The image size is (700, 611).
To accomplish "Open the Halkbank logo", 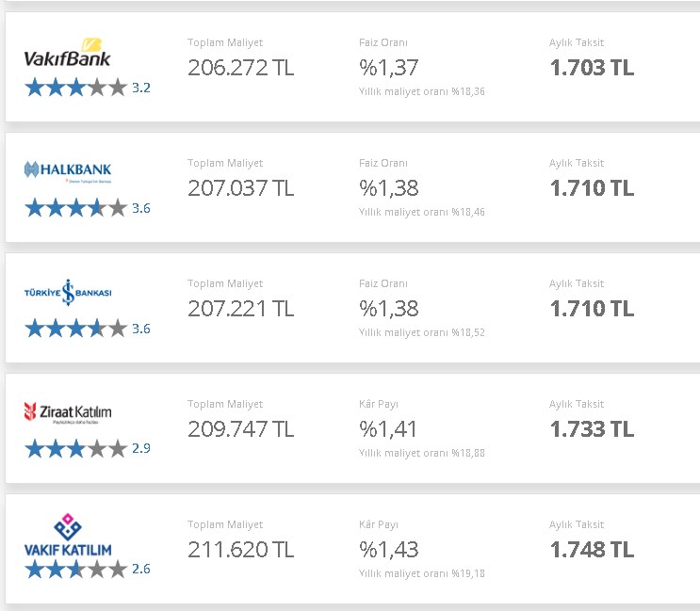I will click(x=68, y=171).
